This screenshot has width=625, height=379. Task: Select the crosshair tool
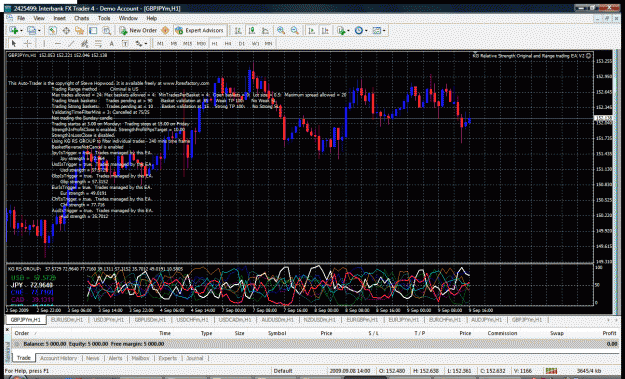click(28, 43)
